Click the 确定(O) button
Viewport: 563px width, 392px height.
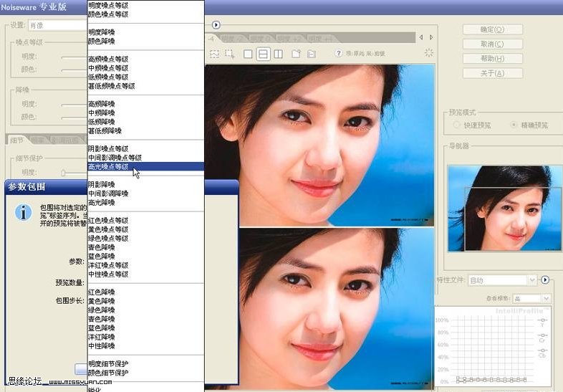click(493, 29)
